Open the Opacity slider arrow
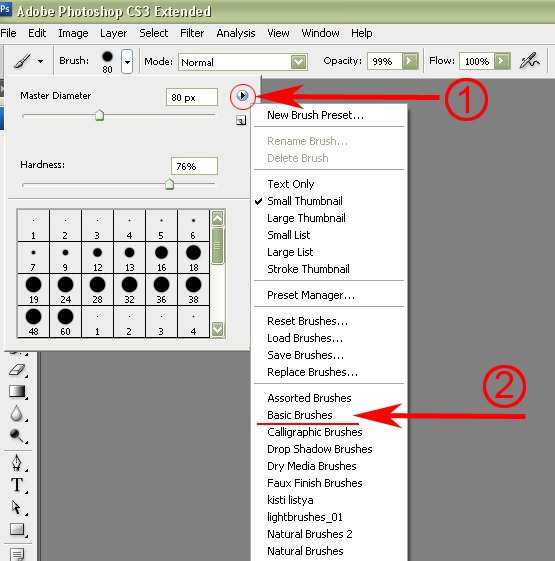 [x=410, y=61]
